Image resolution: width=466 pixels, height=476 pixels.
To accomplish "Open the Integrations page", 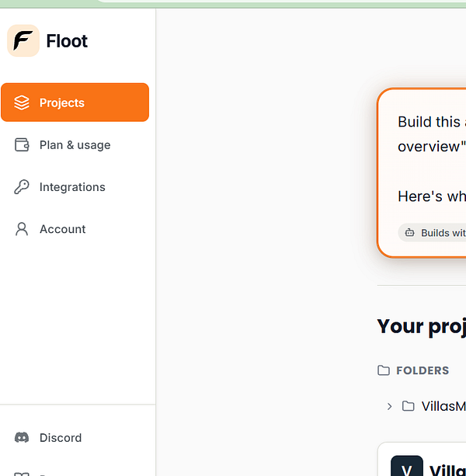I will 75,186.
